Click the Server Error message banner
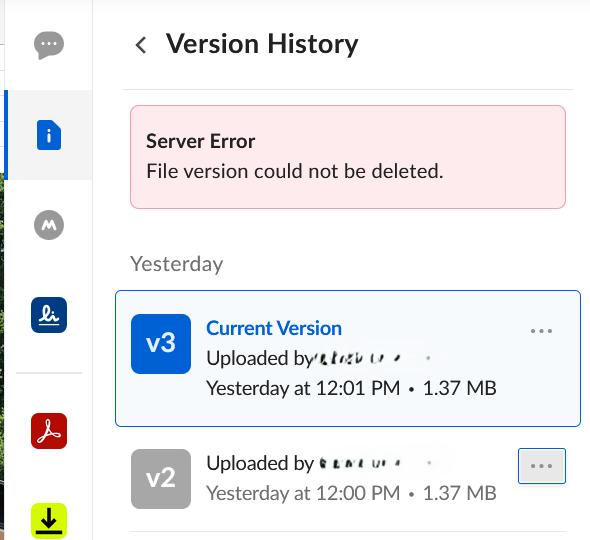Viewport: 590px width, 540px height. tap(348, 157)
